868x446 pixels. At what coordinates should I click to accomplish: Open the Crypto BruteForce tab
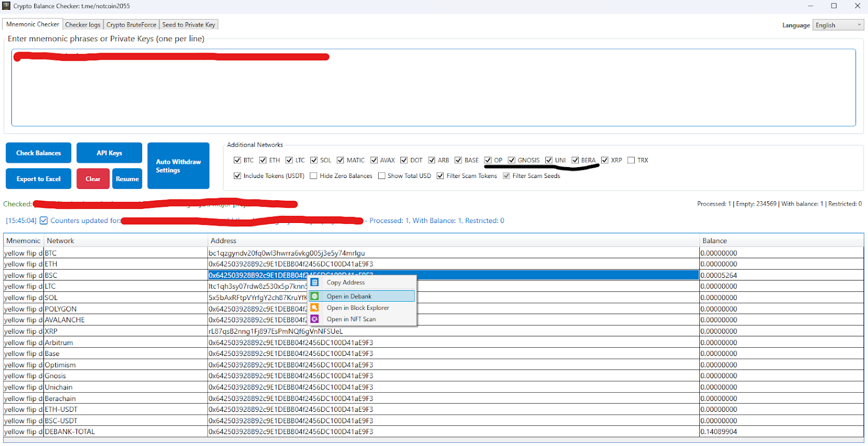pos(131,25)
